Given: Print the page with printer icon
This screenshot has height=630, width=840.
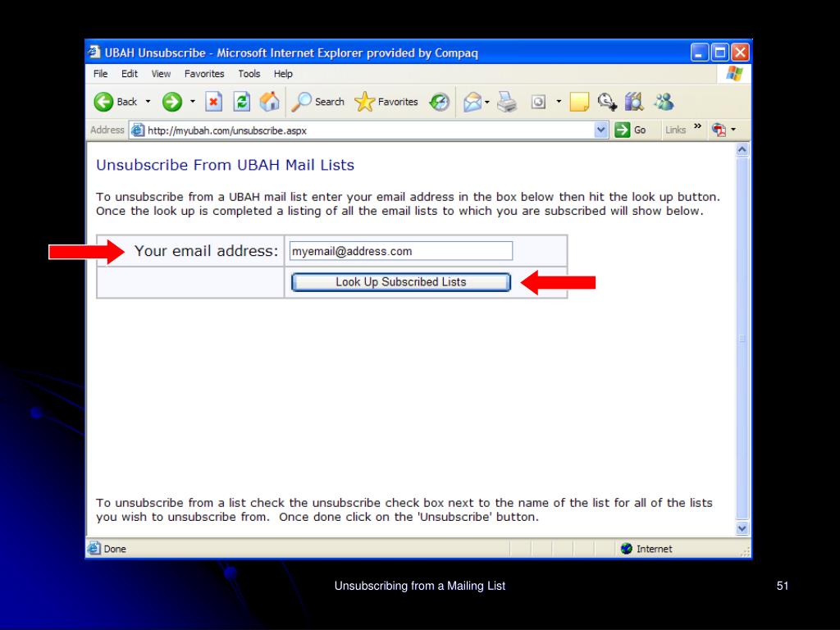Looking at the screenshot, I should pyautogui.click(x=507, y=102).
